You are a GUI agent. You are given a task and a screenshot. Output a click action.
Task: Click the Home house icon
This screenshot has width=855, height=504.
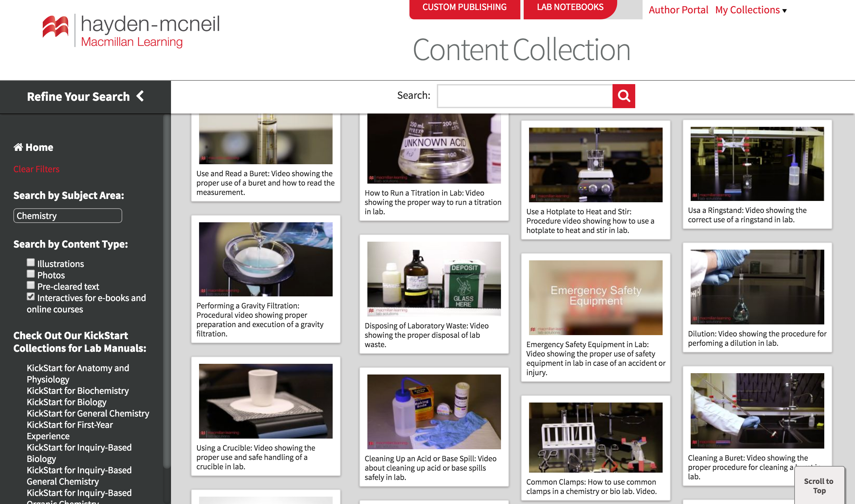(18, 147)
